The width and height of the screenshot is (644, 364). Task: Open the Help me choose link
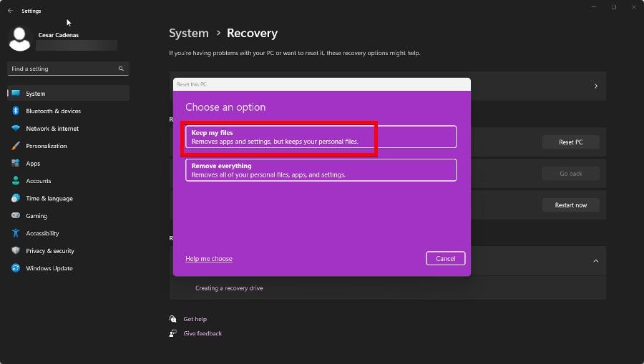pyautogui.click(x=209, y=259)
